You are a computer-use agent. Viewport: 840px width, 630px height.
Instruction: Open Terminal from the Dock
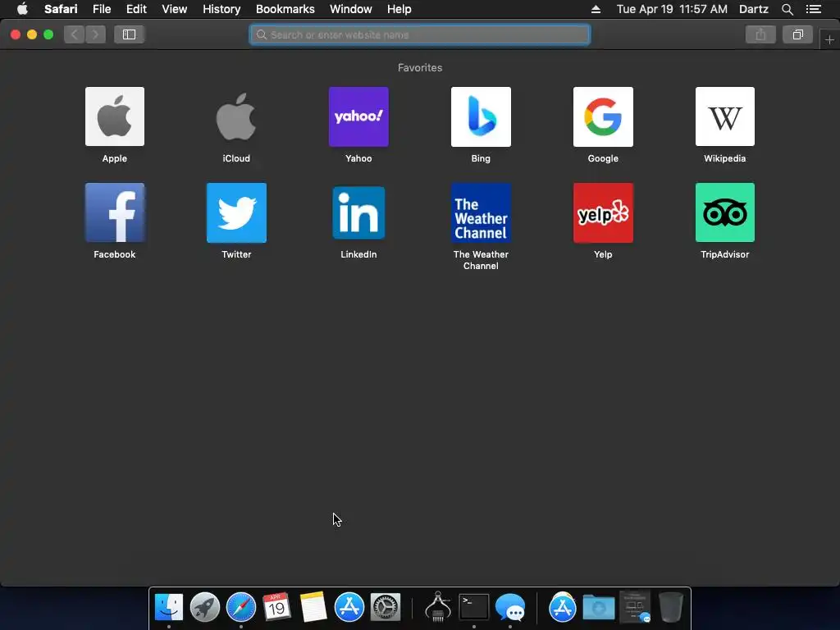point(474,607)
